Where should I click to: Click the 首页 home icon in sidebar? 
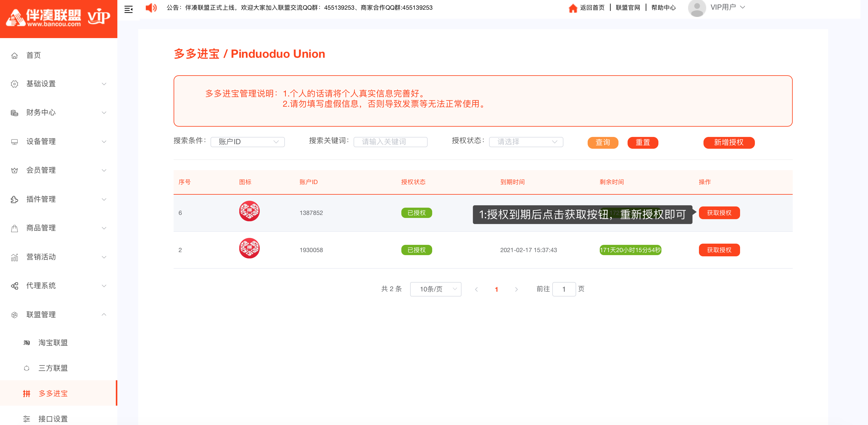(15, 55)
